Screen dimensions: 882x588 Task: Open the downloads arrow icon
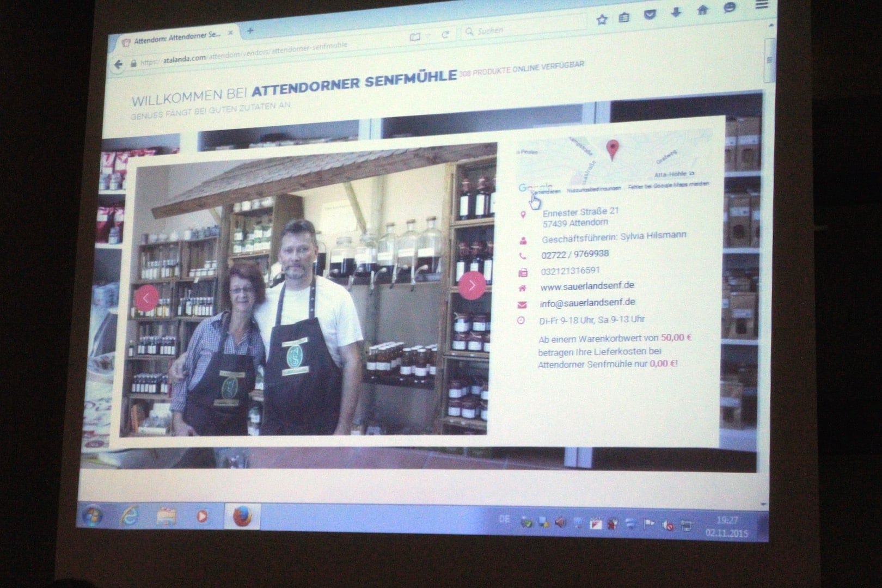(676, 13)
